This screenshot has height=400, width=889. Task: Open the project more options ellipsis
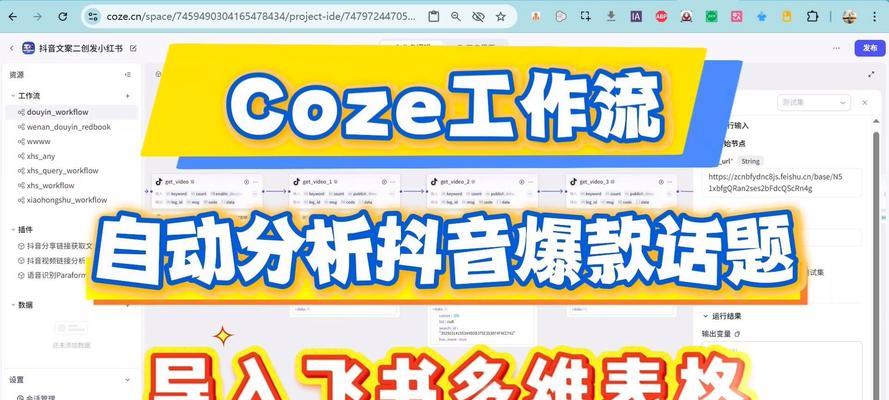(836, 48)
